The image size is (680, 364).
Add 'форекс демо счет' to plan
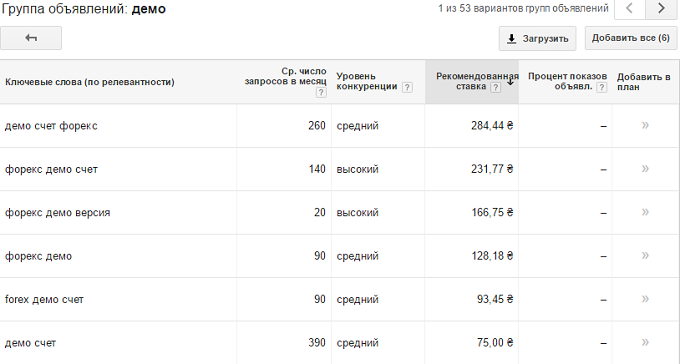point(645,169)
